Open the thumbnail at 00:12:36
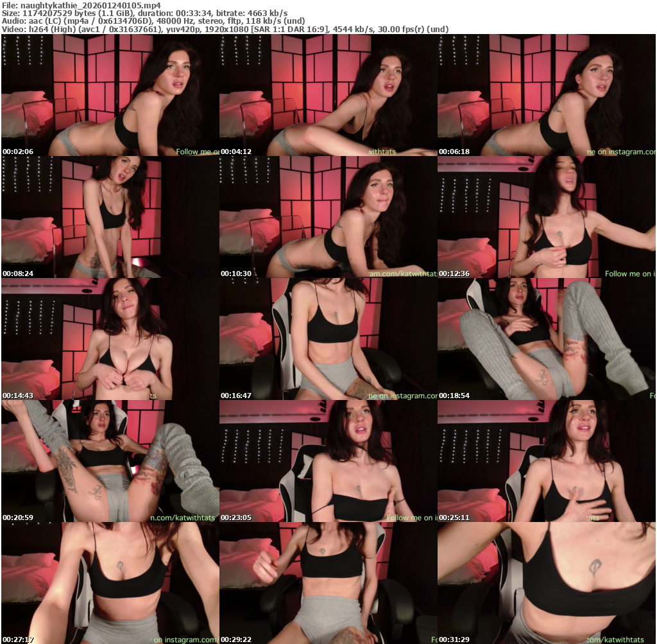The image size is (657, 644). pyautogui.click(x=546, y=217)
